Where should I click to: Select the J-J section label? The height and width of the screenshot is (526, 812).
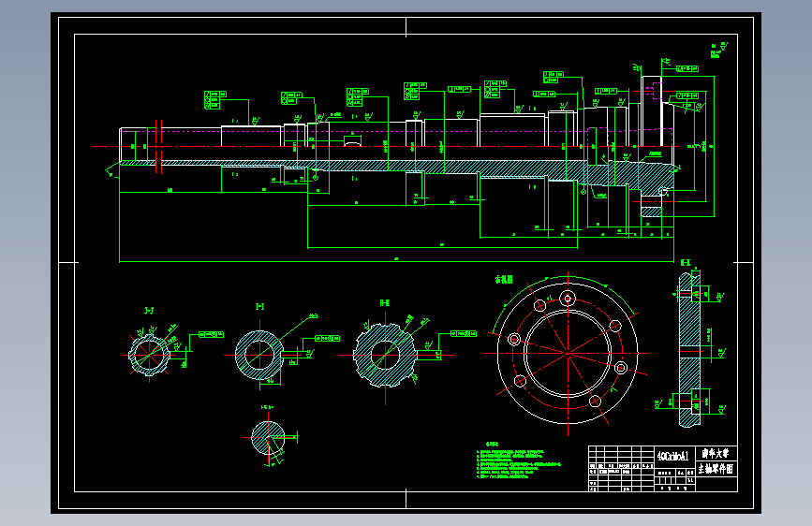click(x=149, y=311)
